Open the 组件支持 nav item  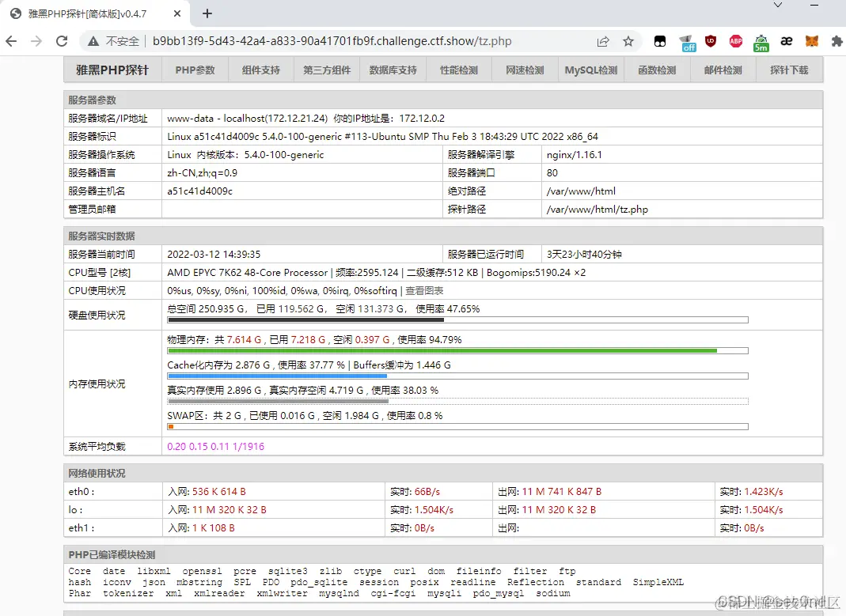(x=261, y=70)
